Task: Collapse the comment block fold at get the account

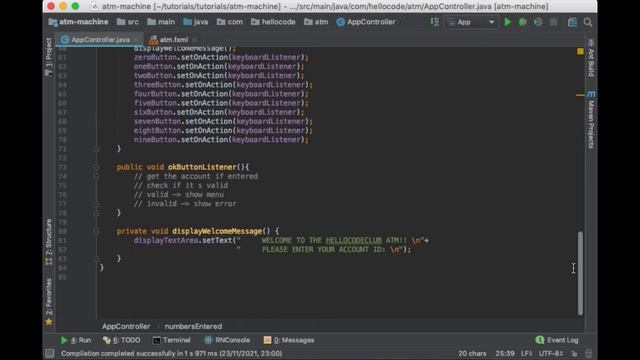Action: pyautogui.click(x=96, y=176)
